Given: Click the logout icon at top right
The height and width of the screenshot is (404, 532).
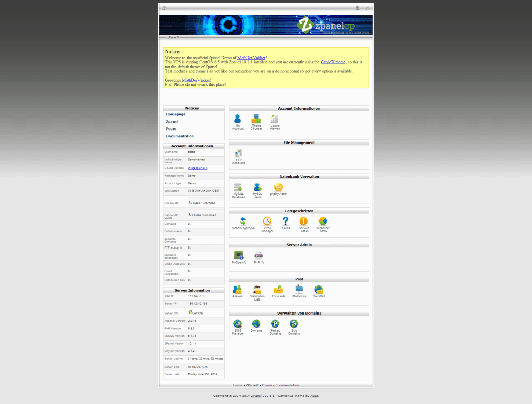Looking at the screenshot, I should coord(367,8).
